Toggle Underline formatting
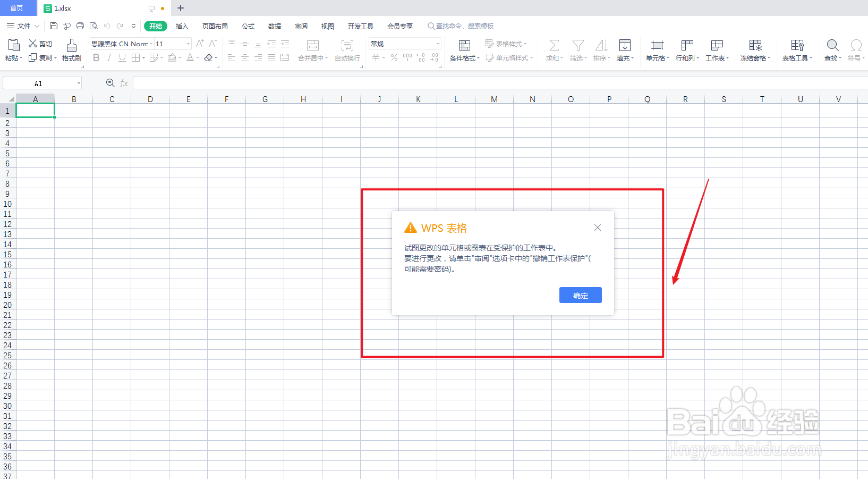Viewport: 868px width, 479px height. click(x=122, y=57)
